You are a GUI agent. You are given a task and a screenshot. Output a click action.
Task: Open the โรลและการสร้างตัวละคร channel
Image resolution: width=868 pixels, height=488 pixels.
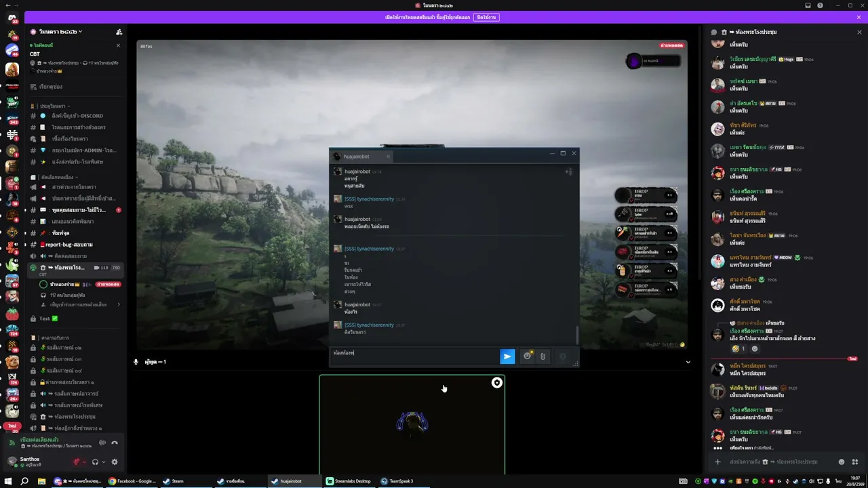[76, 127]
